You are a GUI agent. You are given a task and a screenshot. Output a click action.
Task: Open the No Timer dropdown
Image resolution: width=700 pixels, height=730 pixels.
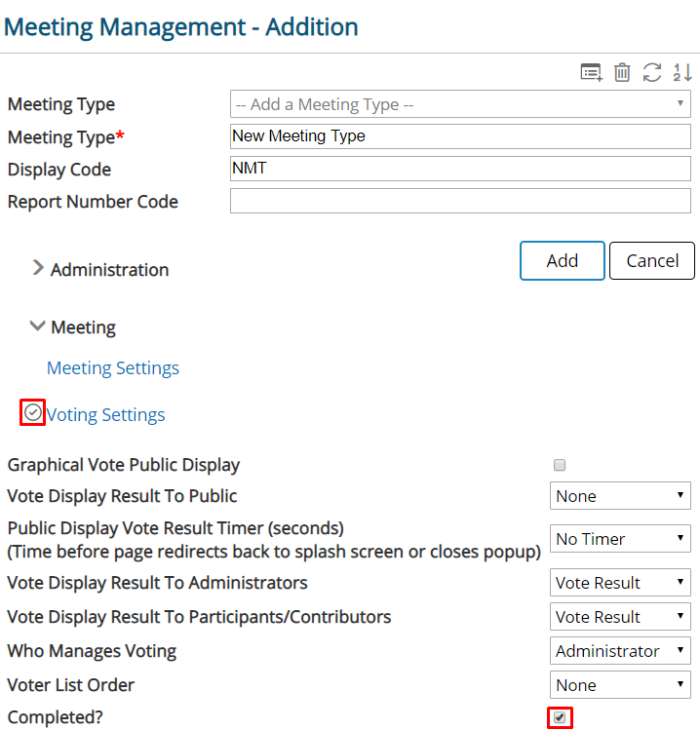pos(620,539)
